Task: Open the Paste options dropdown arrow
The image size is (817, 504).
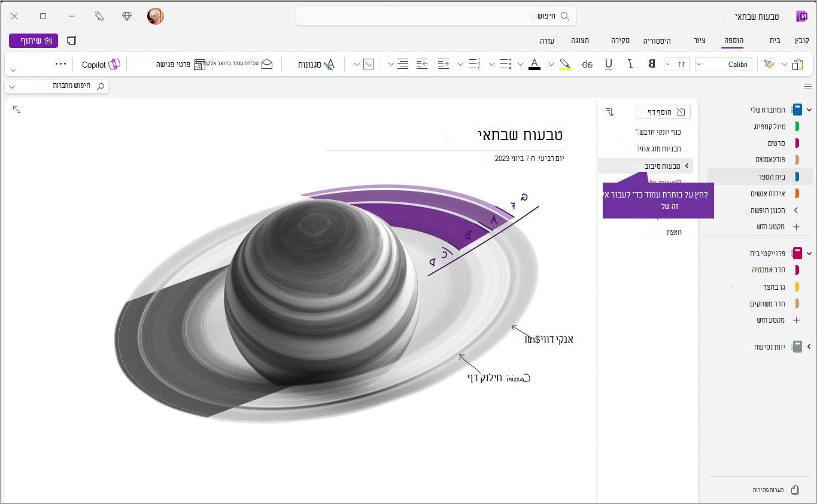Action: click(783, 64)
